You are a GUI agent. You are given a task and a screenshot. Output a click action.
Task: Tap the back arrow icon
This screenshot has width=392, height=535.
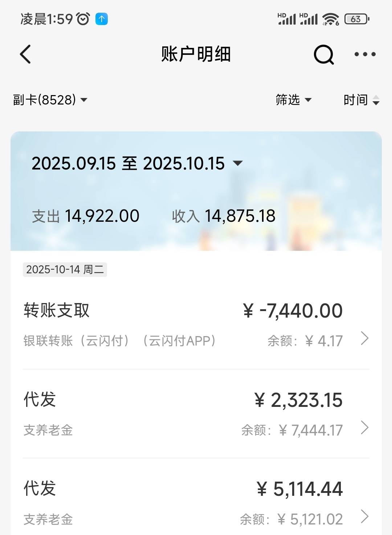coord(25,54)
